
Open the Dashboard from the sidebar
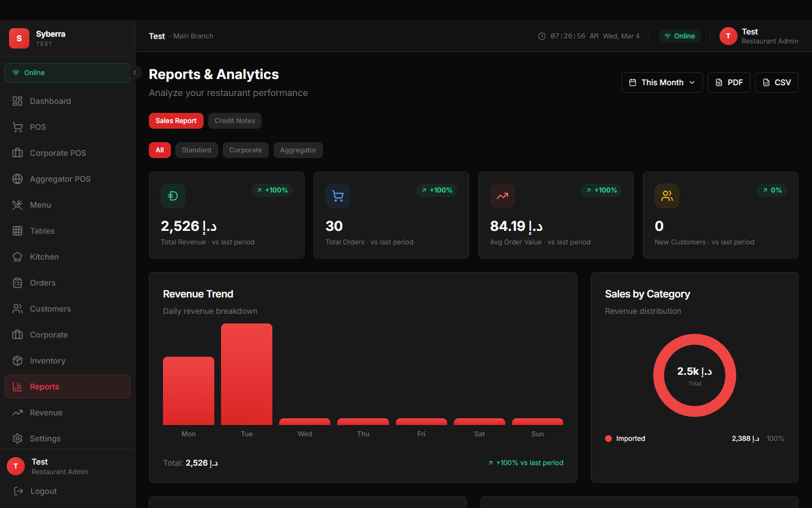click(49, 101)
